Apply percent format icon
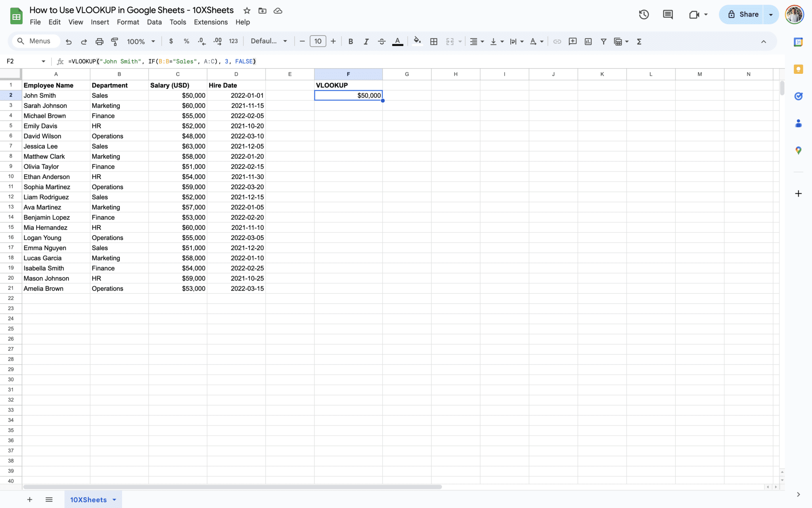The height and width of the screenshot is (508, 812). pos(186,41)
